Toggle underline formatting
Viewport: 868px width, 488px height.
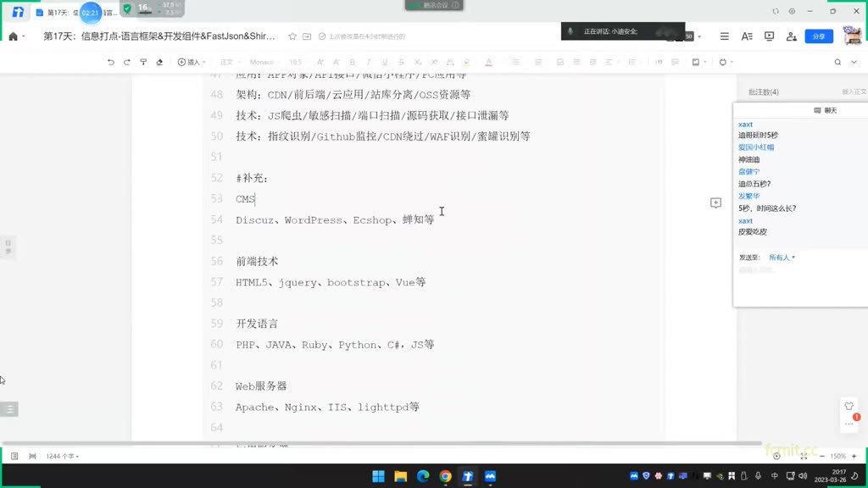385,62
